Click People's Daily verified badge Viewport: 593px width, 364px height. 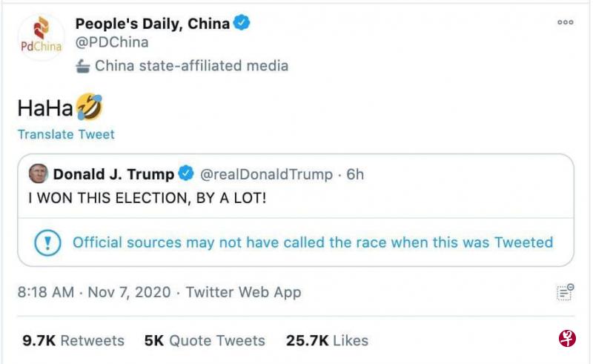point(242,23)
